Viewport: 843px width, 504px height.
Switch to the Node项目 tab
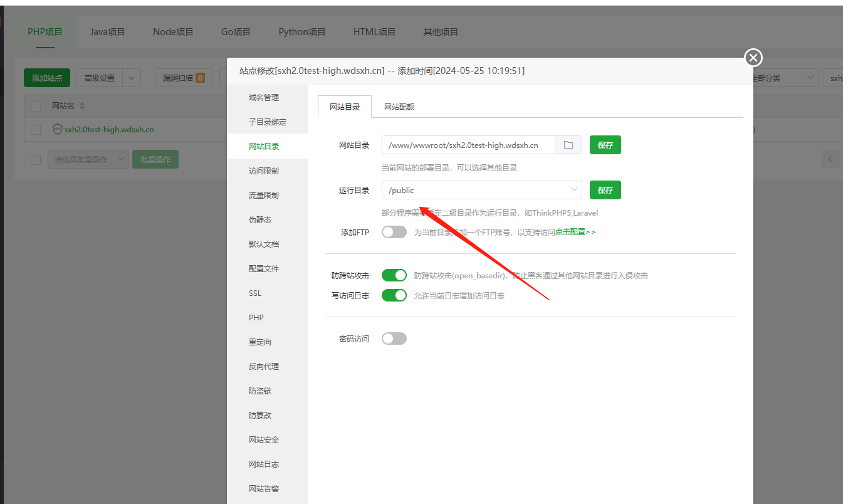173,32
